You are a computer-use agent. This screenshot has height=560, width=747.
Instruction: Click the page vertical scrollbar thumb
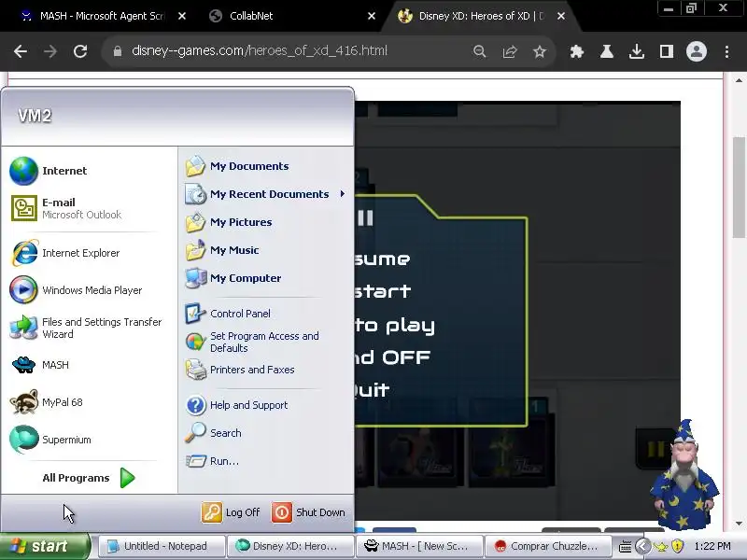click(x=739, y=187)
